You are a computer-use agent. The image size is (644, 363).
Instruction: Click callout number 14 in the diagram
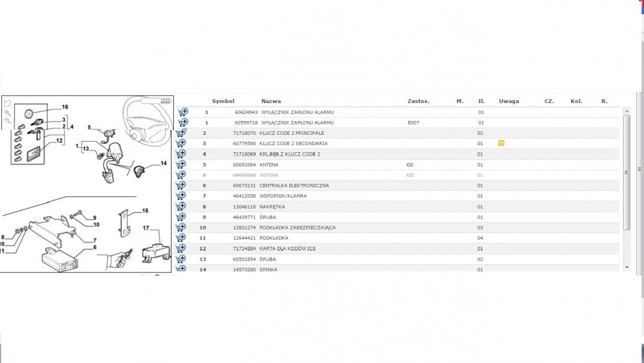164,164
